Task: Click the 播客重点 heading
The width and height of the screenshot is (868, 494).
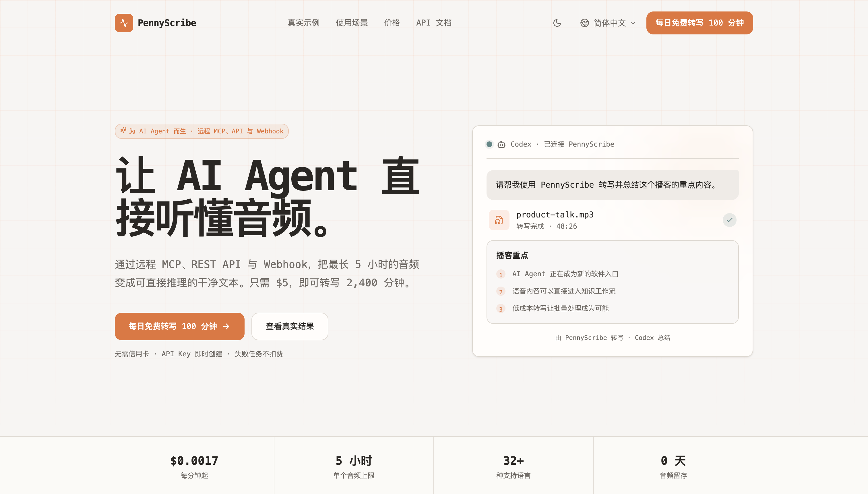Action: (512, 256)
